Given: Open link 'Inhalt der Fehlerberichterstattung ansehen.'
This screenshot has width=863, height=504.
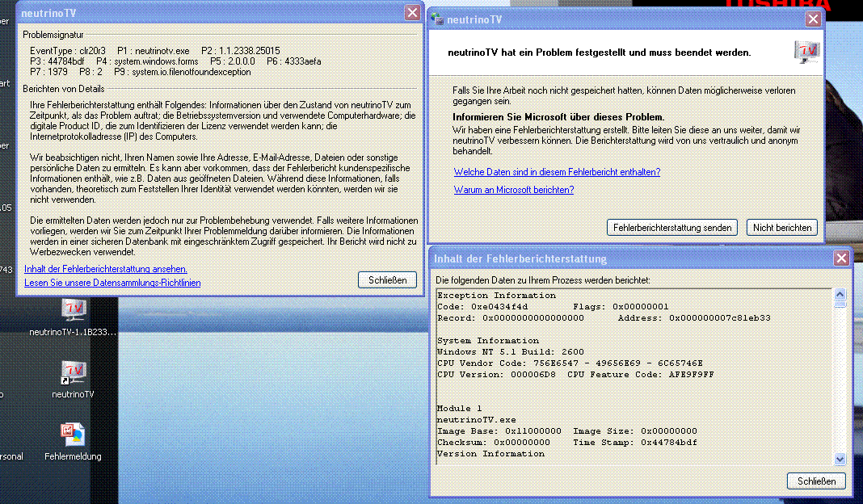Looking at the screenshot, I should coord(106,269).
